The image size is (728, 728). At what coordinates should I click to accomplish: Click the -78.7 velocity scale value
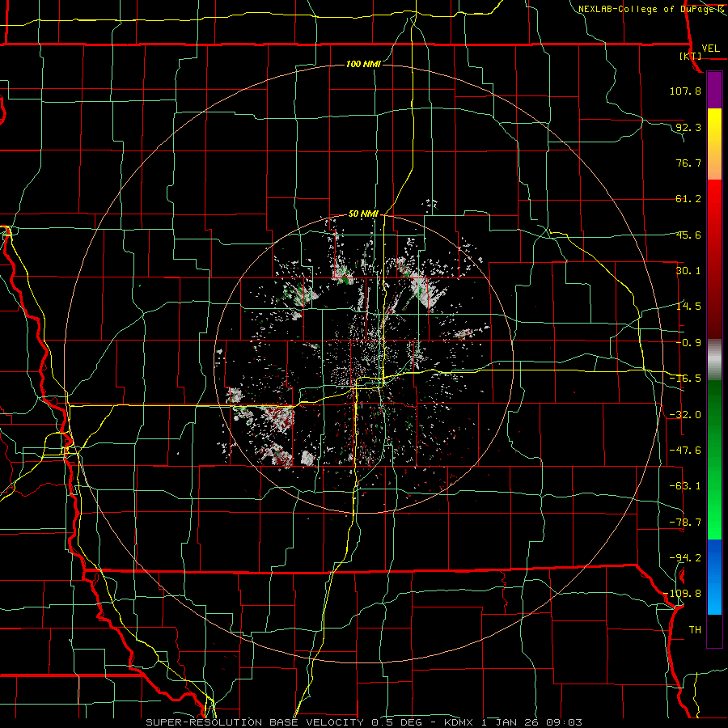coord(685,523)
